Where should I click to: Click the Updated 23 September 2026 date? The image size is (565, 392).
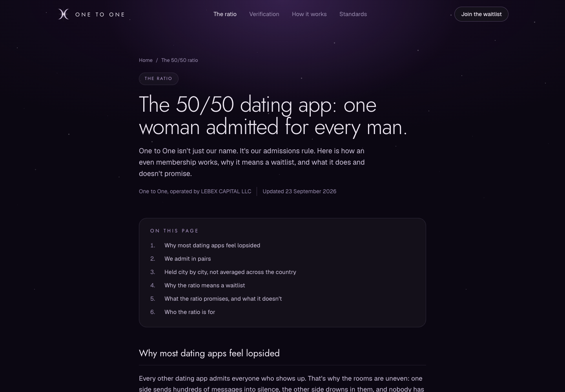[299, 191]
